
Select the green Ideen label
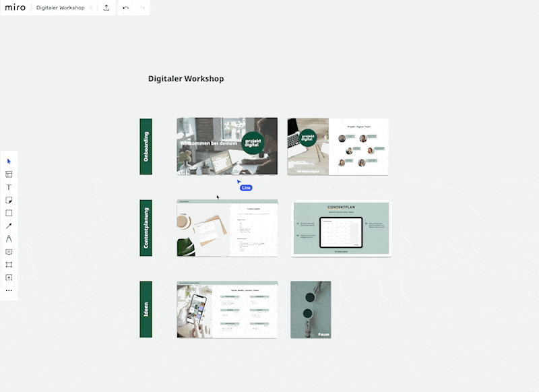pos(146,309)
